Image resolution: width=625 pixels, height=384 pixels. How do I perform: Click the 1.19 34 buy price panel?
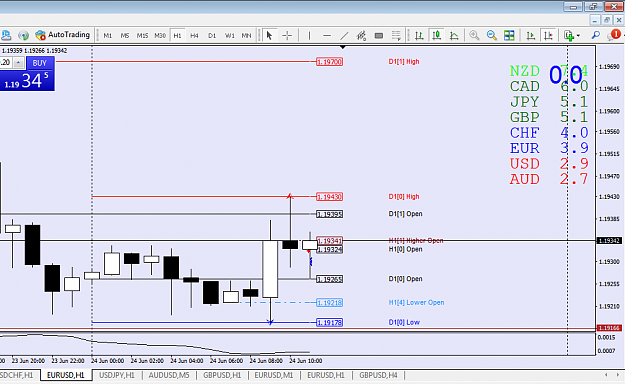27,81
